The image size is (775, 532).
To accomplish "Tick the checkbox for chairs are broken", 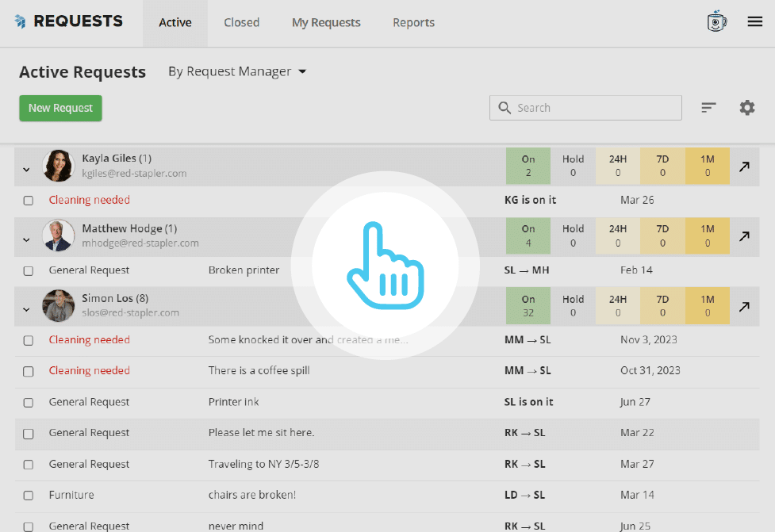I will tap(29, 496).
